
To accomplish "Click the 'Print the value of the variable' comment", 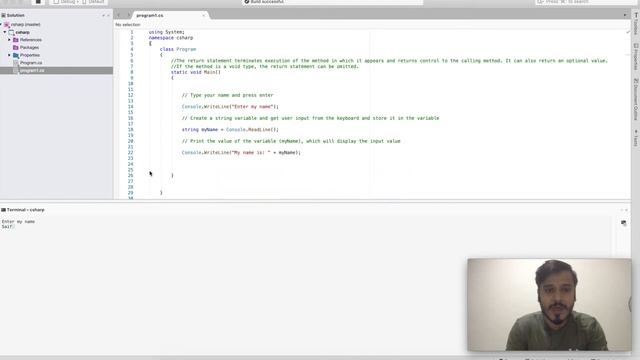I will [291, 141].
